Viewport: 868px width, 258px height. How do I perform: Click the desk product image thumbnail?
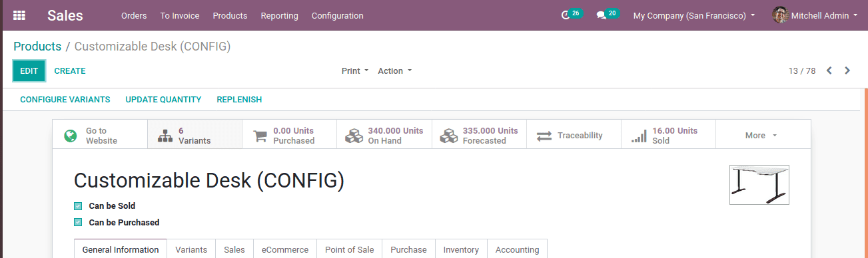(759, 185)
